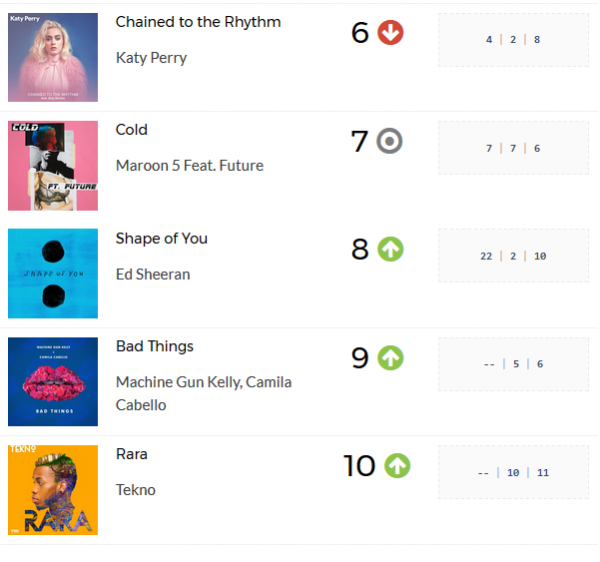
Task: Open the Cold album artwork
Action: tap(53, 166)
